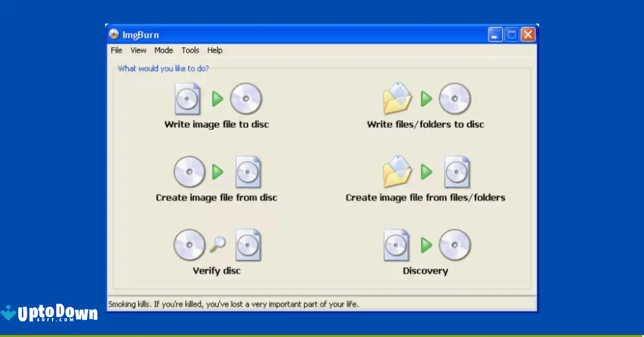Select the Discovery mode disc icon
644x337 pixels.
[456, 245]
